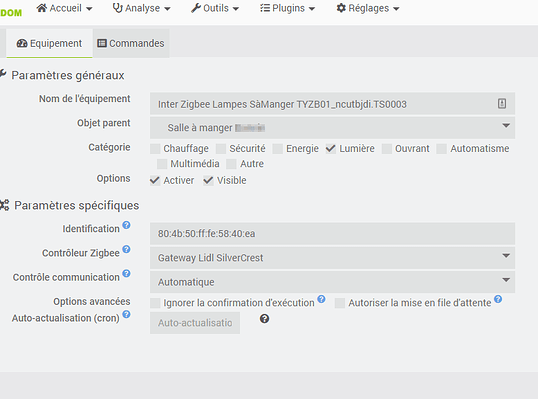Open the Contrôleur Zigbee dropdown

332,258
